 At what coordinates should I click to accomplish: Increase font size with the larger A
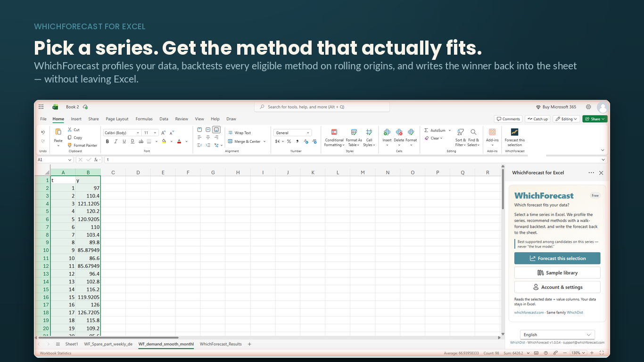tap(164, 133)
